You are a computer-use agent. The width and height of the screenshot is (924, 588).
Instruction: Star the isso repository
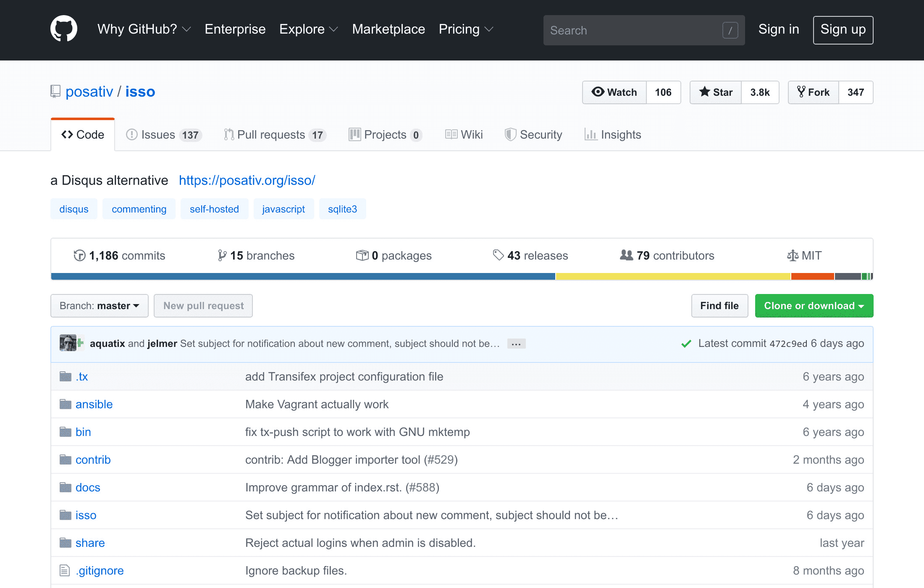[x=716, y=92]
